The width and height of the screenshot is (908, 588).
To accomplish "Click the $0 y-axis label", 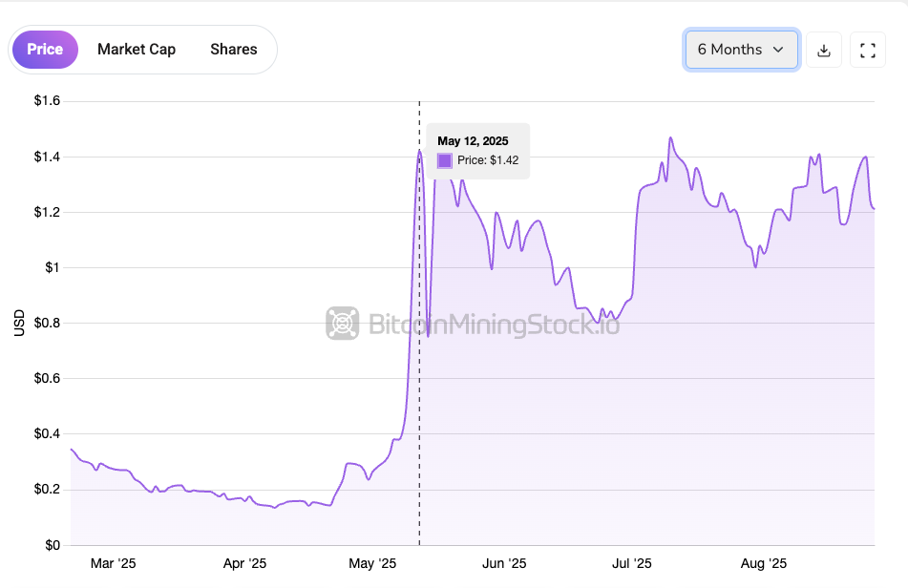I will (x=53, y=546).
